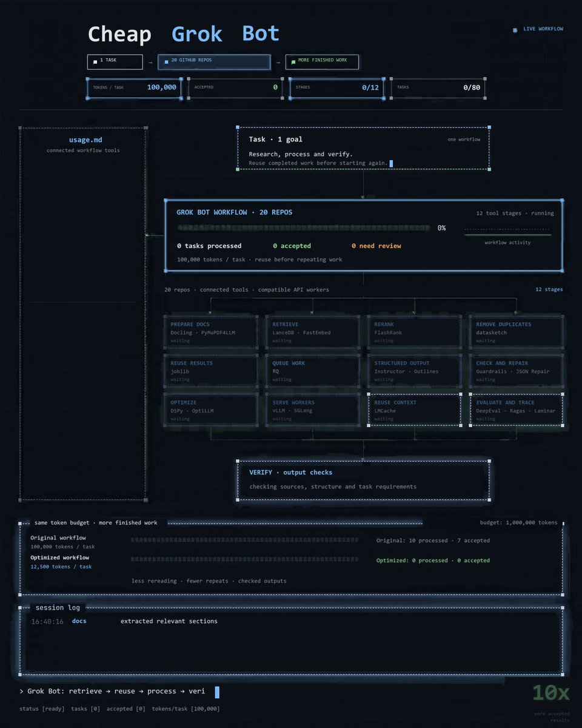Select the REUSE RESULTS stage card
This screenshot has width=582, height=728.
pos(211,371)
